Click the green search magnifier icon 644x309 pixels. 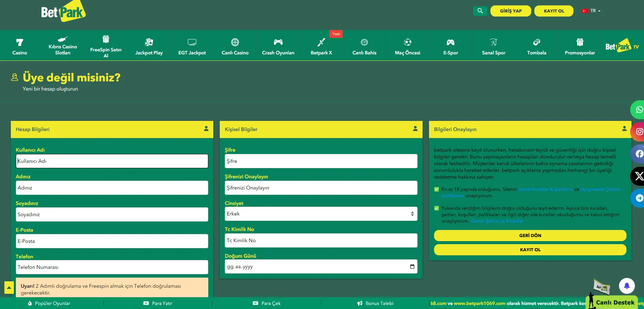coord(480,11)
